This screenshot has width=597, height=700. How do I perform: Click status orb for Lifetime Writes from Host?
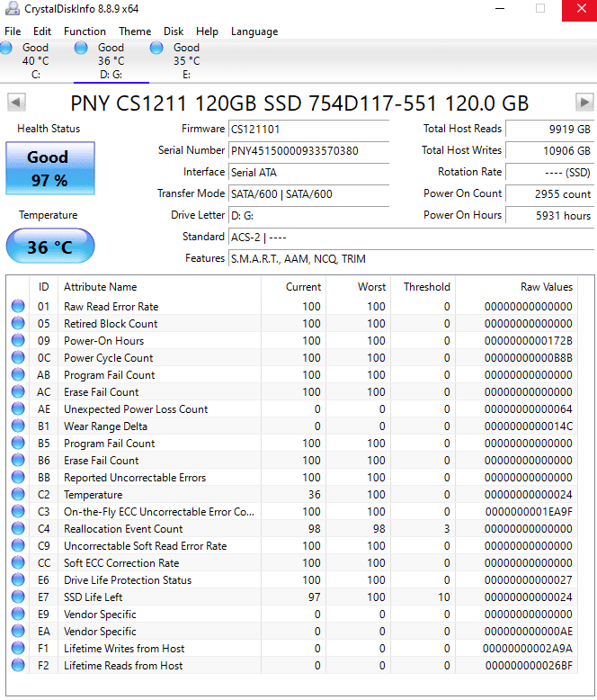18,648
